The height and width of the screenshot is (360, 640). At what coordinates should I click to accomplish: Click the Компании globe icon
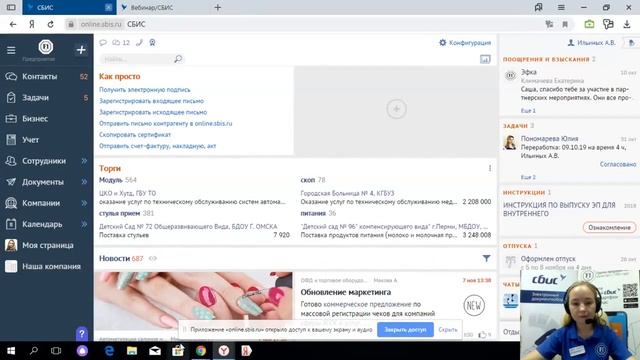pos(11,203)
